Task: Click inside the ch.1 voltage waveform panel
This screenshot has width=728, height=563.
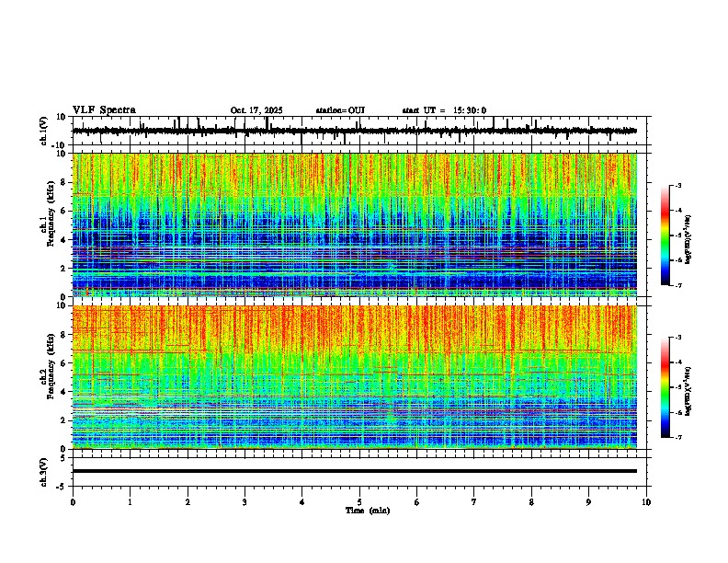Action: 361,131
